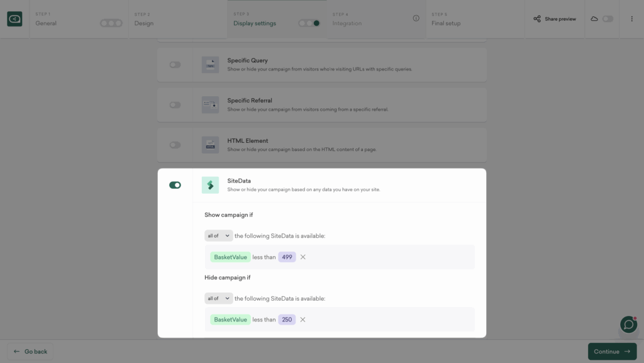This screenshot has width=644, height=363.
Task: Click the Specific Referral icon
Action: [209, 104]
